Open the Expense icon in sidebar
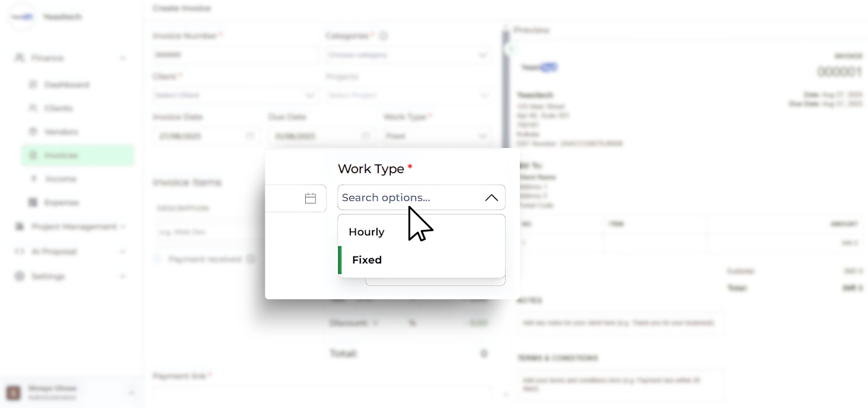868x410 pixels. pyautogui.click(x=33, y=202)
